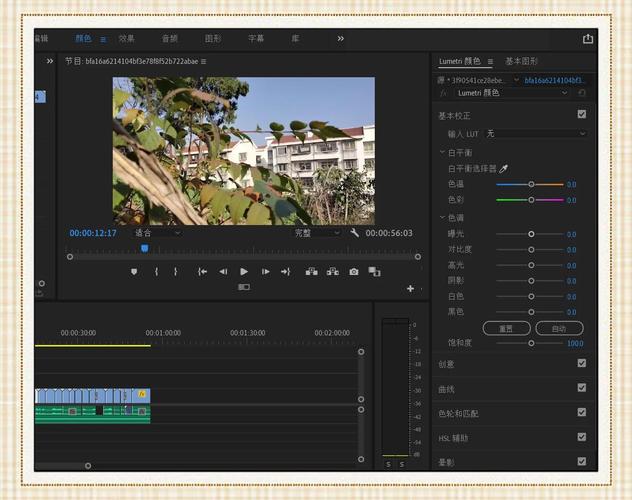Image resolution: width=632 pixels, height=500 pixels.
Task: Play the program monitor video
Action: click(x=244, y=272)
